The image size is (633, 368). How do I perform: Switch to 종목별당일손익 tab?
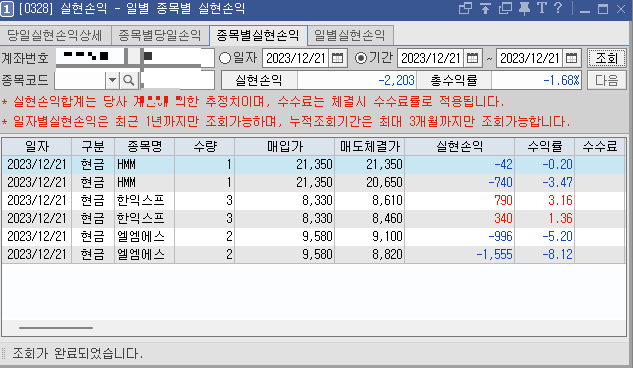160,36
